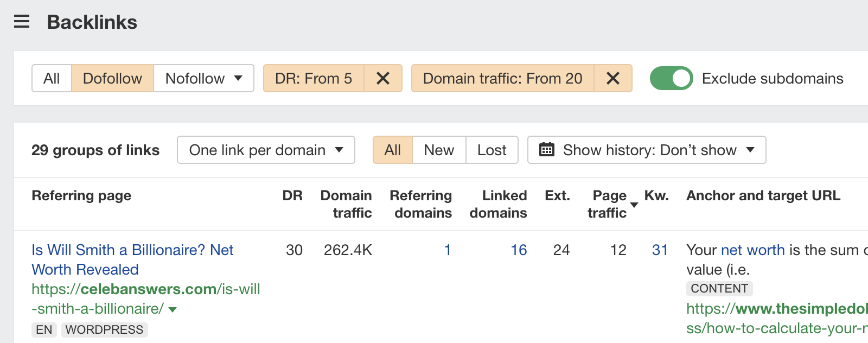
Task: Open the hamburger menu
Action: pyautogui.click(x=22, y=22)
